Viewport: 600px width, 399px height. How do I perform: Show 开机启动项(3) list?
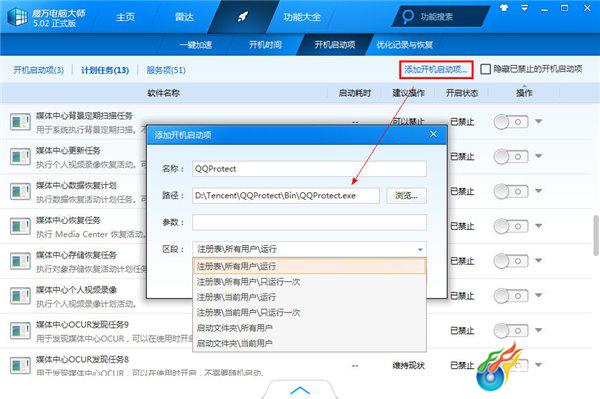[38, 70]
